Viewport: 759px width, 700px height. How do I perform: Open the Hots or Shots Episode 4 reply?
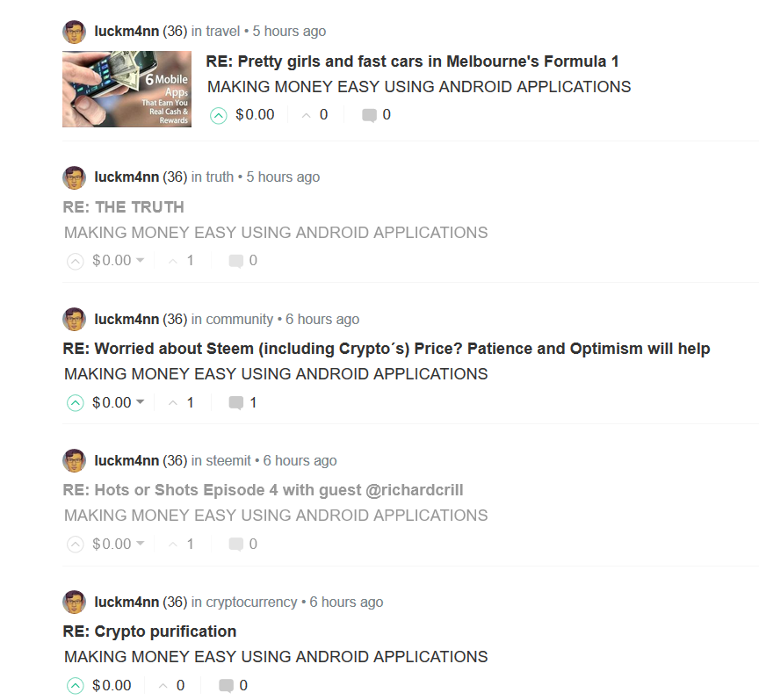pos(264,490)
